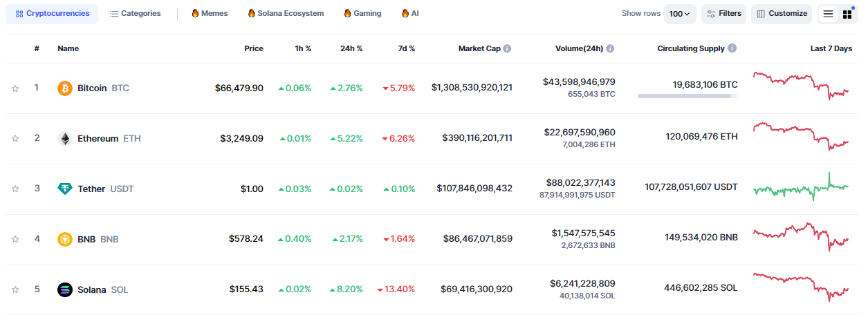
Task: Switch to grid view layout
Action: (847, 14)
